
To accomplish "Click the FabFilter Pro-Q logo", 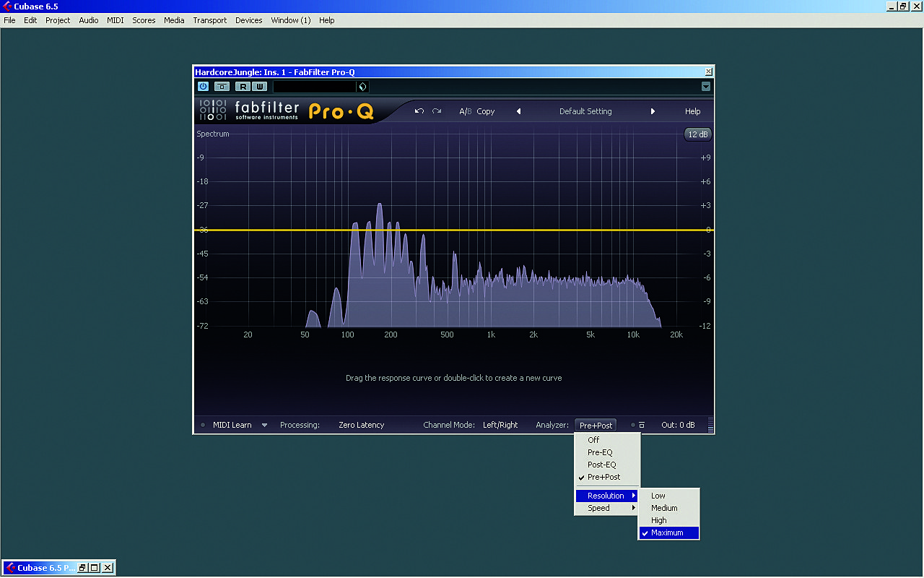I will point(287,111).
